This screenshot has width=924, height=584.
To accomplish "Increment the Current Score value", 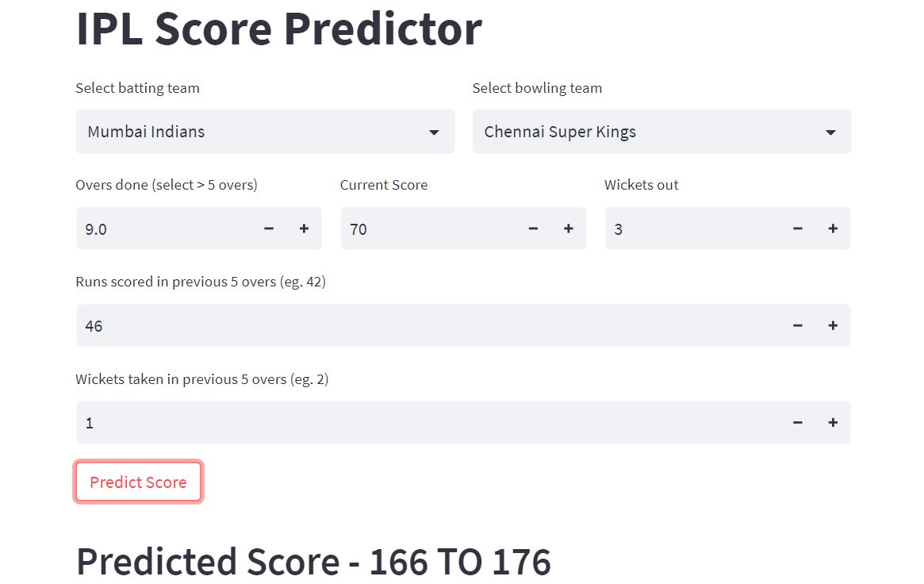I will 569,229.
